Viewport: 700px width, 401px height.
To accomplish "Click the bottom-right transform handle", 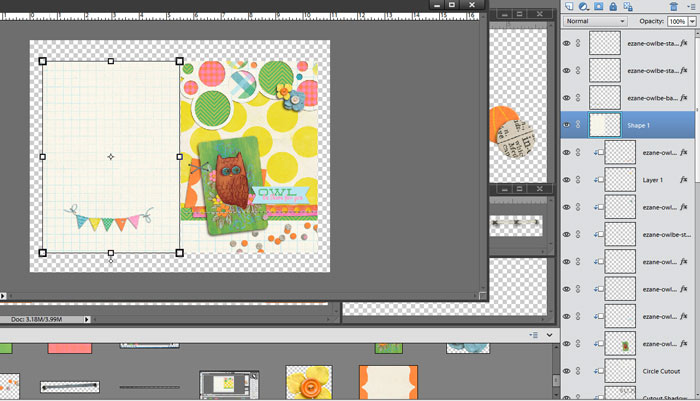I will click(x=179, y=253).
